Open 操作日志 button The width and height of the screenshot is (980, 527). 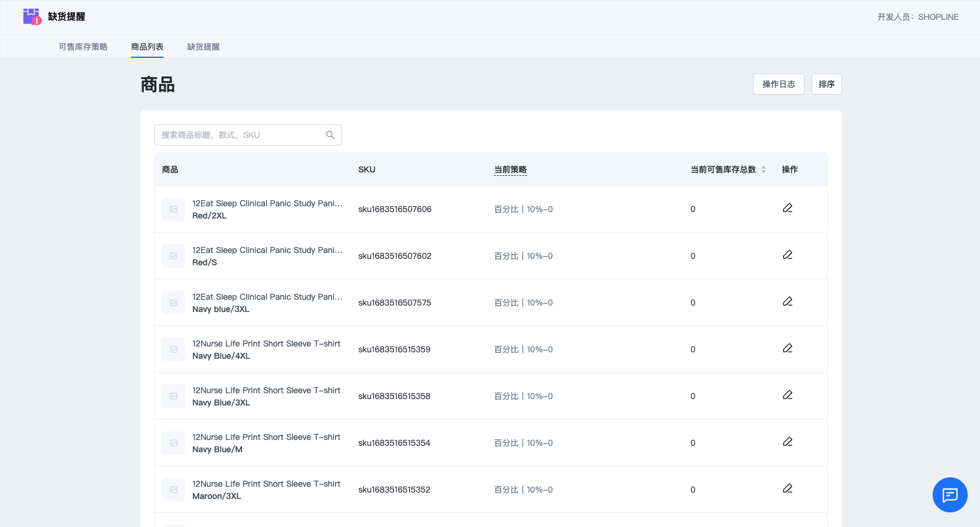pos(779,84)
